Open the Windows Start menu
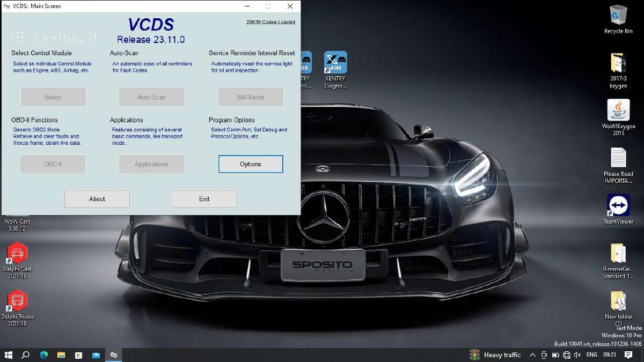Viewport: 644px width, 362px height. [x=8, y=355]
